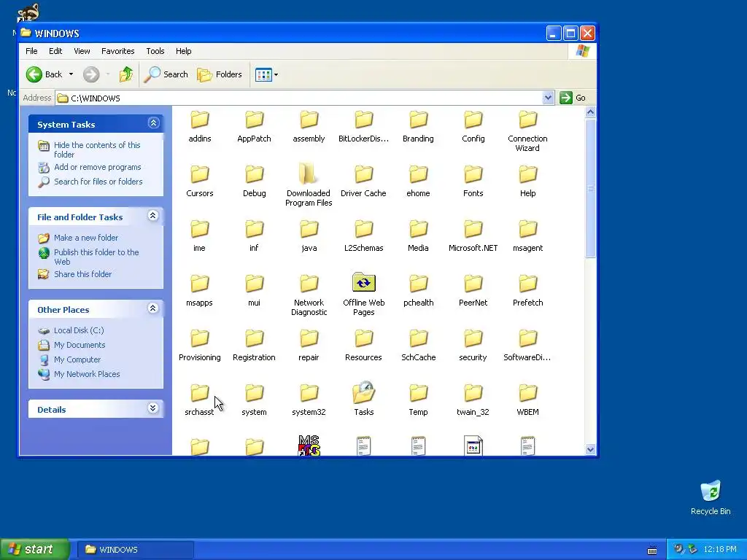Click Hide the contents of this folder
Image resolution: width=747 pixels, height=560 pixels.
(97, 149)
